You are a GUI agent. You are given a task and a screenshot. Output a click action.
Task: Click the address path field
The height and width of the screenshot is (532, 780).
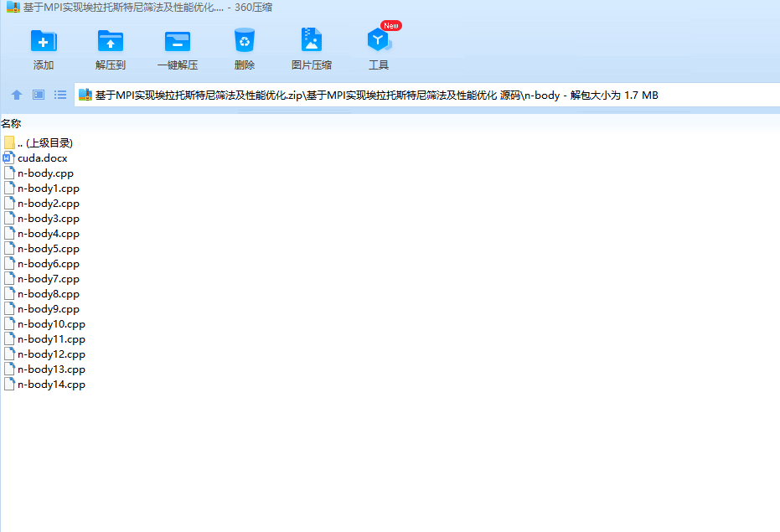426,95
